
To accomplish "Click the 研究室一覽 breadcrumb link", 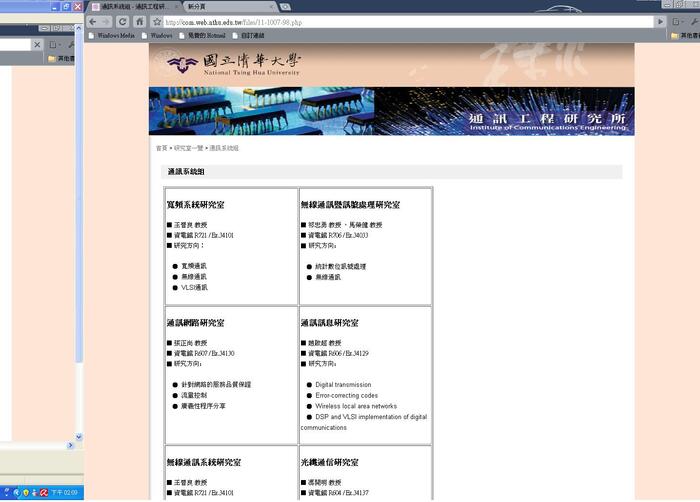I will [188, 148].
